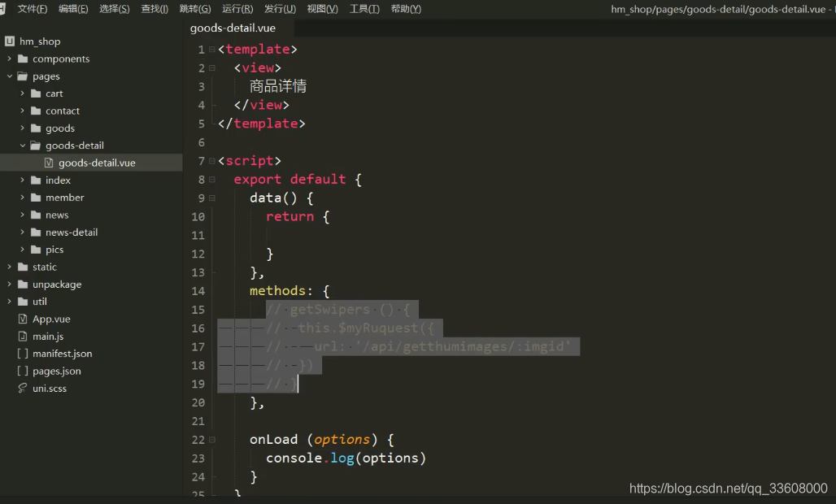Open manifest.json from the file tree
The width and height of the screenshot is (836, 504).
pyautogui.click(x=63, y=354)
